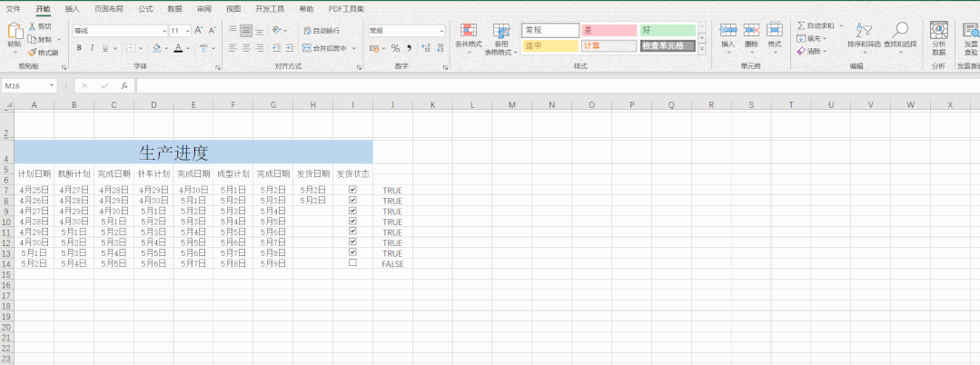Click the decrease decimal icon
Image resolution: width=980 pixels, height=365 pixels.
coord(440,48)
